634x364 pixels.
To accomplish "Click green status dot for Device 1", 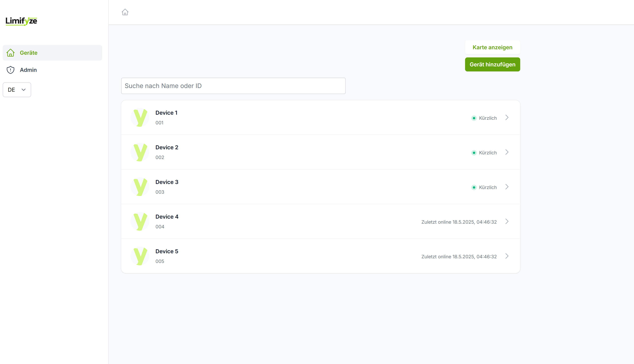I will (474, 118).
